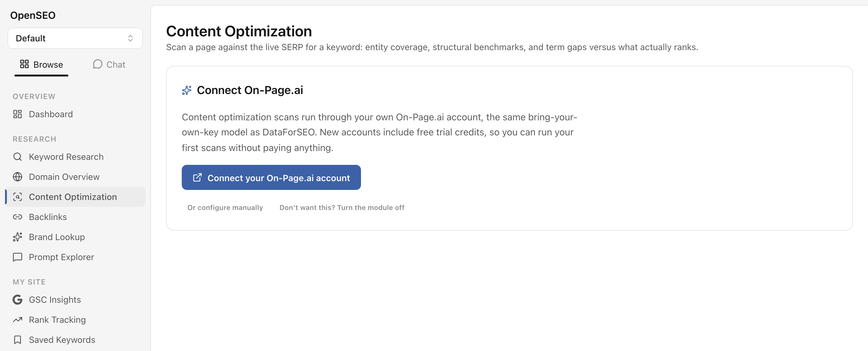The width and height of the screenshot is (868, 351).
Task: Click the Keyword Research magnifier icon
Action: pos(18,157)
